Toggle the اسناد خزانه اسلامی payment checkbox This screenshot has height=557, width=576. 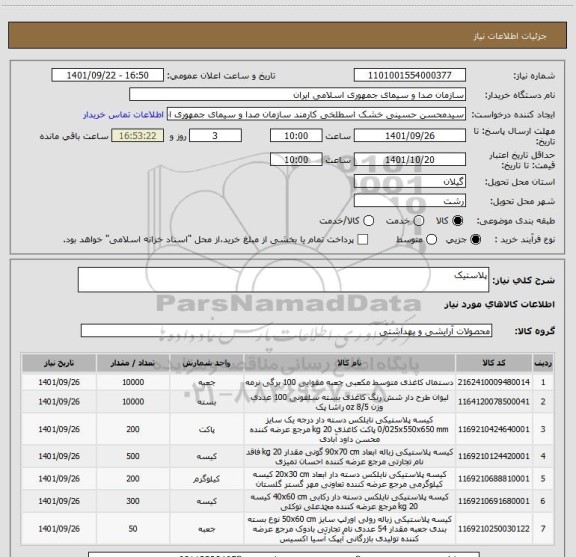click(363, 240)
